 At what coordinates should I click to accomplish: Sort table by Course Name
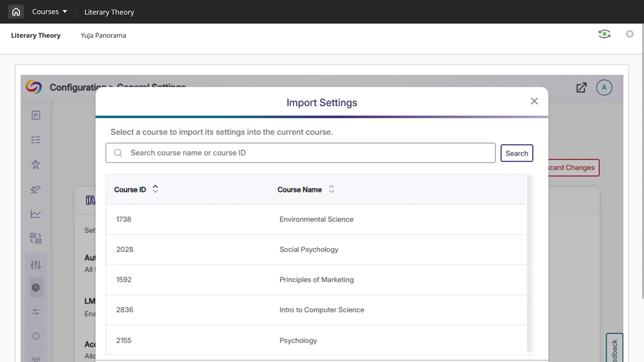(x=331, y=189)
